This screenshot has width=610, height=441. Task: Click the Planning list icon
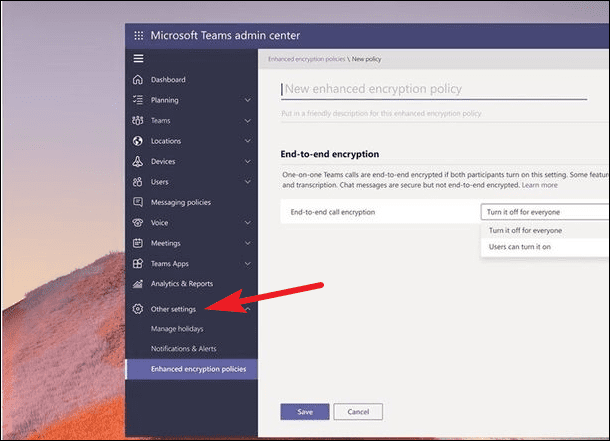click(138, 100)
